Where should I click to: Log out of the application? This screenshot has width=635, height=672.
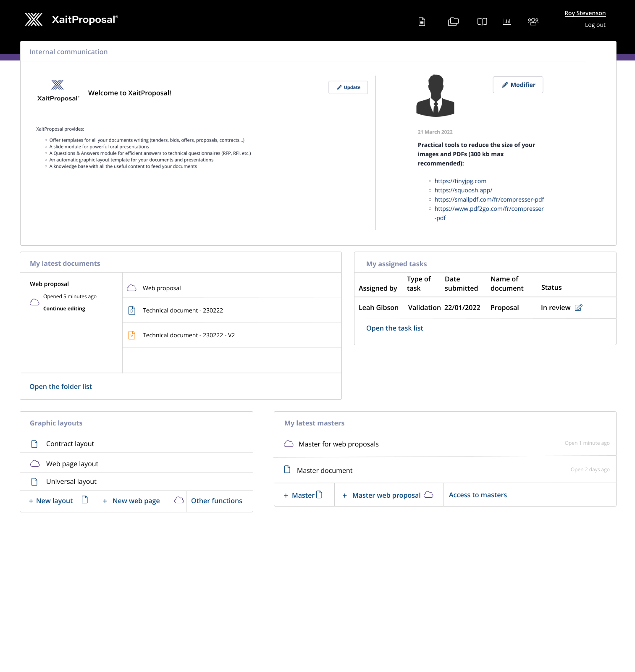coord(595,25)
